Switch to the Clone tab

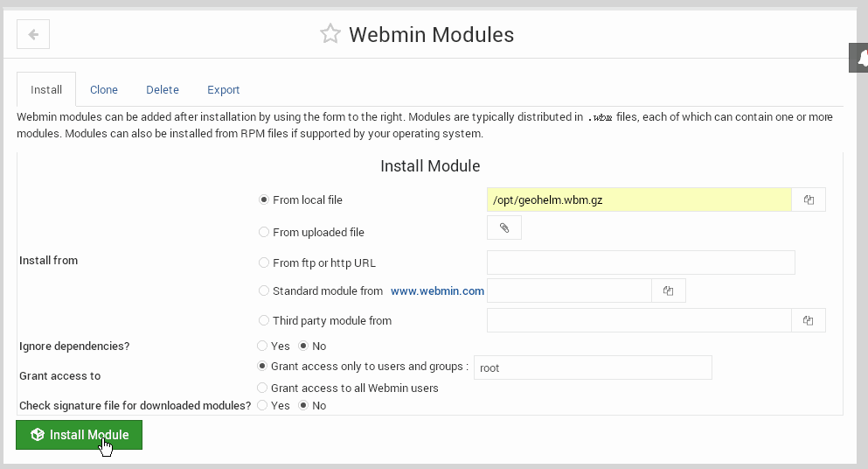click(104, 90)
